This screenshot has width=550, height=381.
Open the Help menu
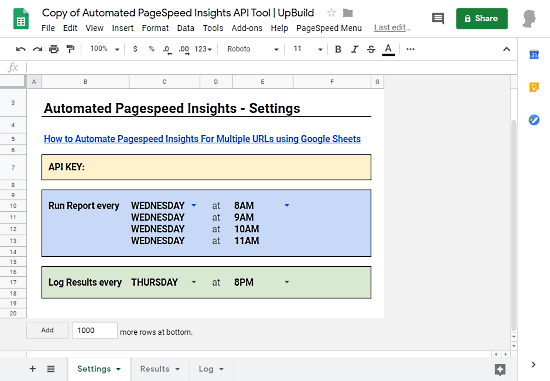point(279,28)
